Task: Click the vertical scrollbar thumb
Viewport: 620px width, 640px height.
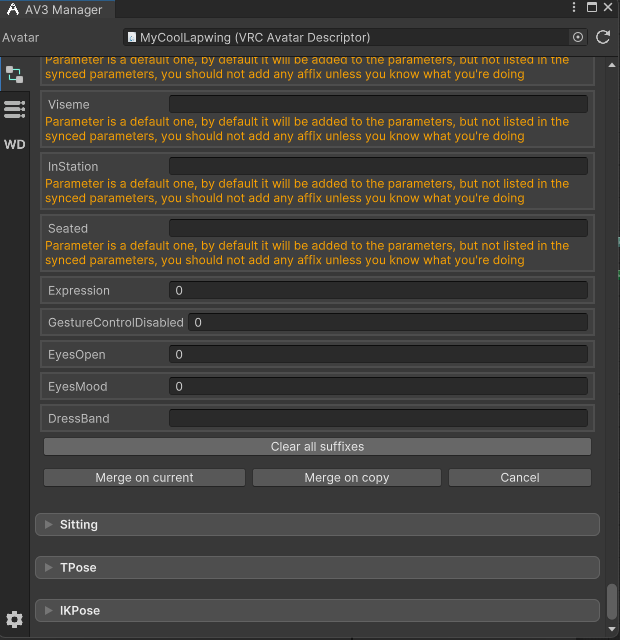Action: pos(611,602)
